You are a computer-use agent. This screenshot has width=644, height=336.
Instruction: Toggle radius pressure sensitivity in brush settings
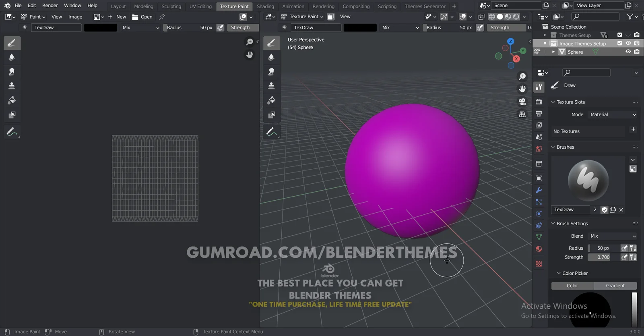click(624, 248)
